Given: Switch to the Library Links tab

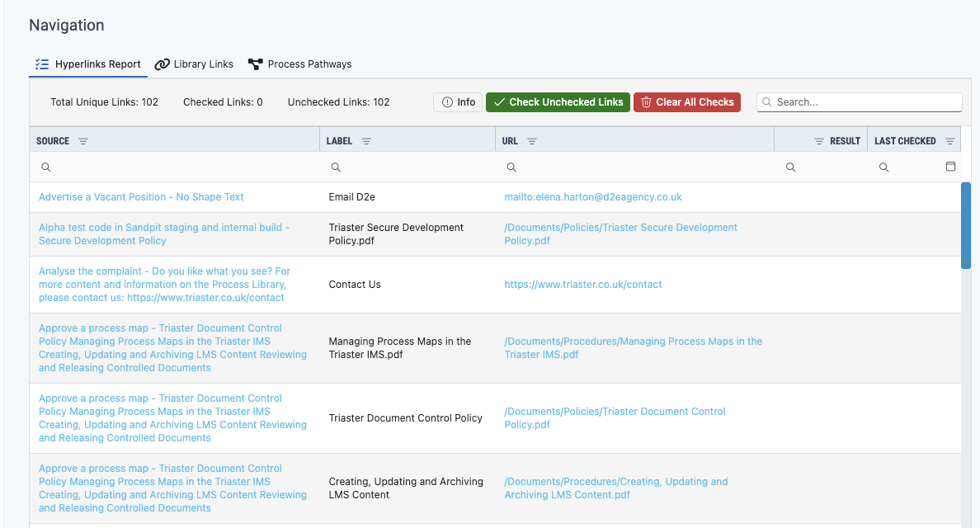Looking at the screenshot, I should click(x=195, y=64).
